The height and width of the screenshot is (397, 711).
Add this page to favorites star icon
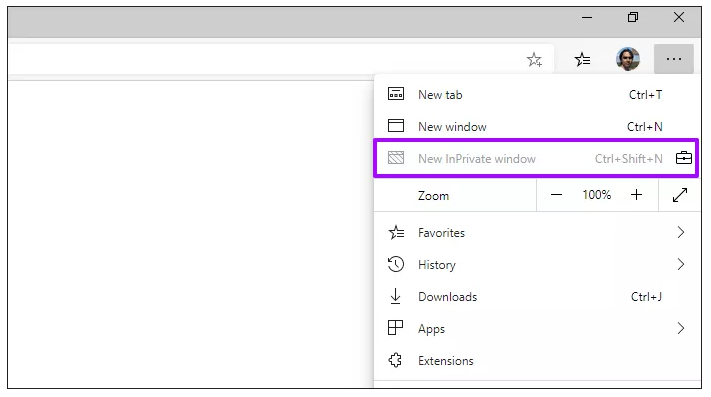(535, 59)
